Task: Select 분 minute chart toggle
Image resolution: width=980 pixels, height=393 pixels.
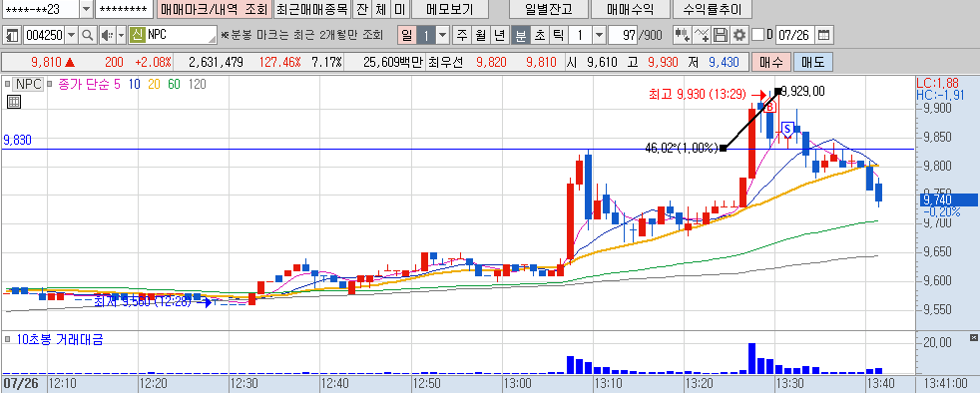Action: point(520,35)
